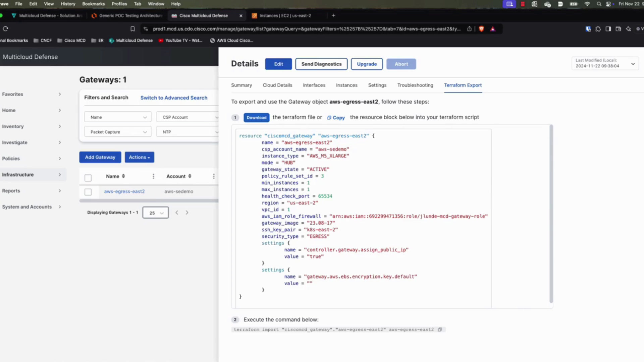Open the Actions dropdown button

coord(140,157)
